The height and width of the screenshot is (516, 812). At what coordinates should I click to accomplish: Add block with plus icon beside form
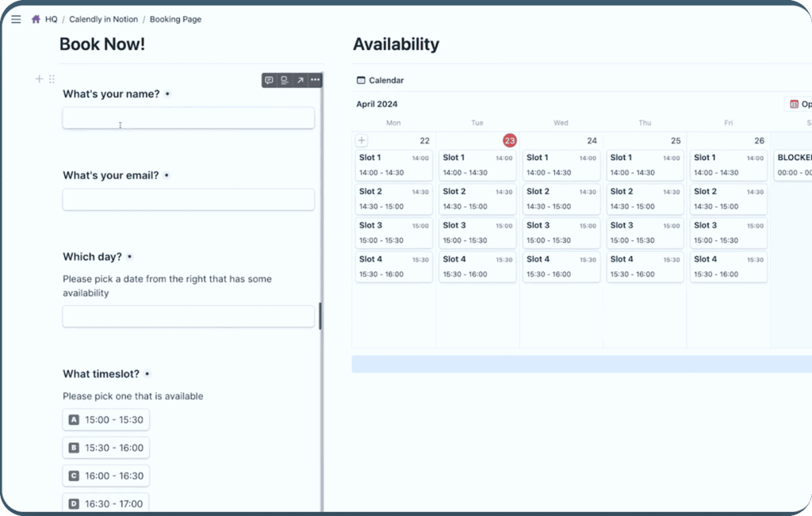click(x=39, y=79)
